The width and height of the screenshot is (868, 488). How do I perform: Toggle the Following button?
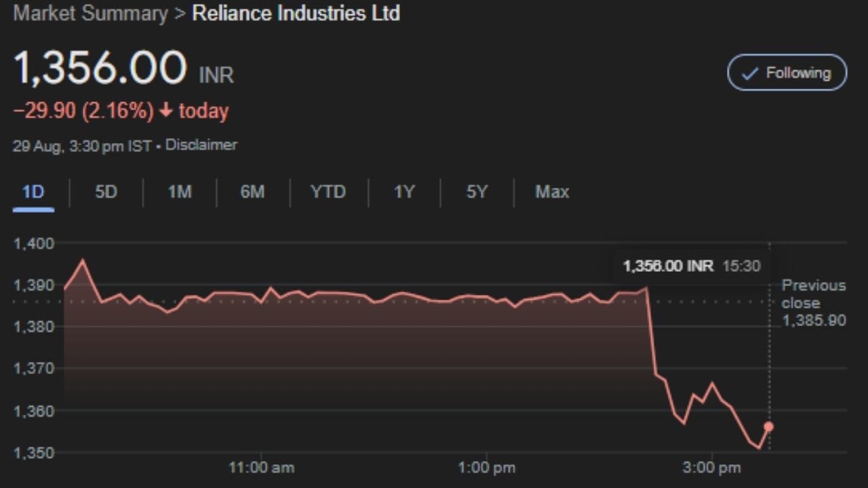(x=787, y=73)
